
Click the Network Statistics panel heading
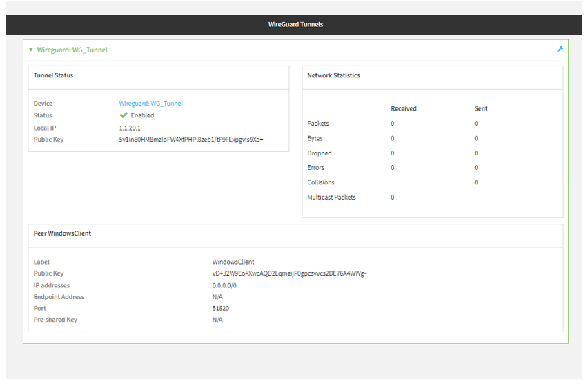point(333,75)
